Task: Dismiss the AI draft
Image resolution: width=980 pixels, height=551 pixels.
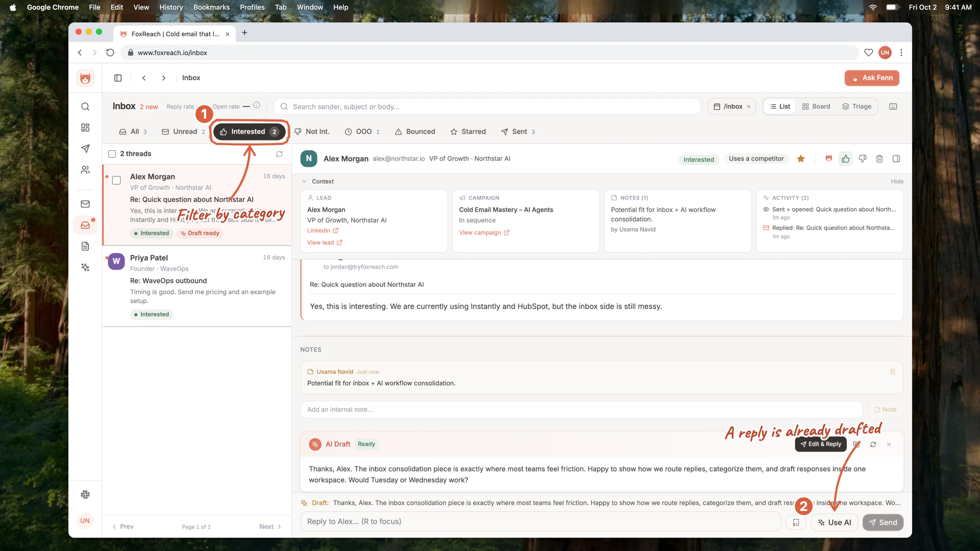Action: [889, 444]
